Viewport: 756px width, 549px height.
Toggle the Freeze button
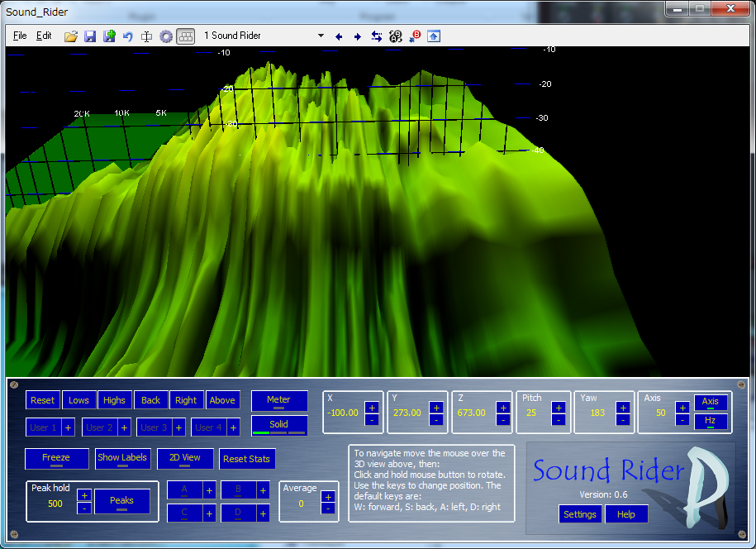tap(56, 459)
